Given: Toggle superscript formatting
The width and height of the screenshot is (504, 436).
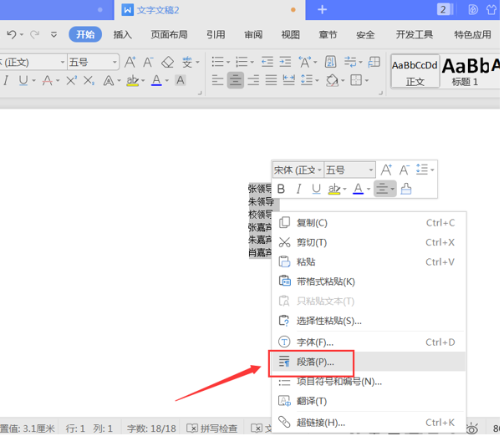Looking at the screenshot, I should point(71,80).
